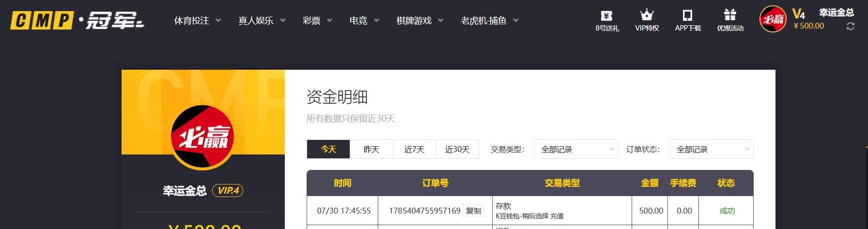
Task: Click the 资金明细 page heading
Action: (337, 97)
